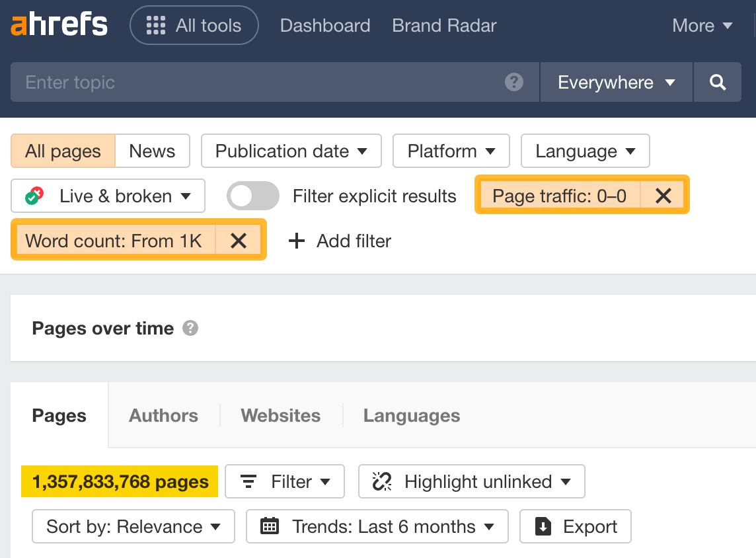Click the status icon on Live & broken
The image size is (756, 558).
point(36,196)
